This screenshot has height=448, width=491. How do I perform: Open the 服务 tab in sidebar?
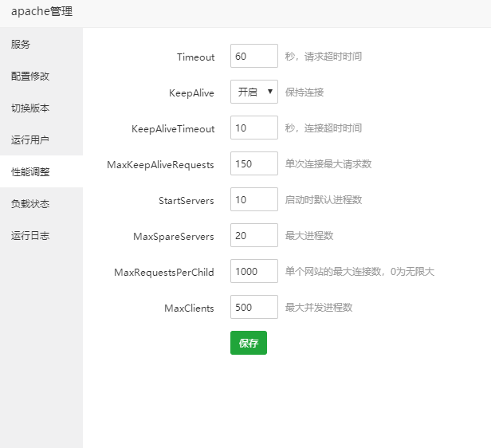click(41, 44)
